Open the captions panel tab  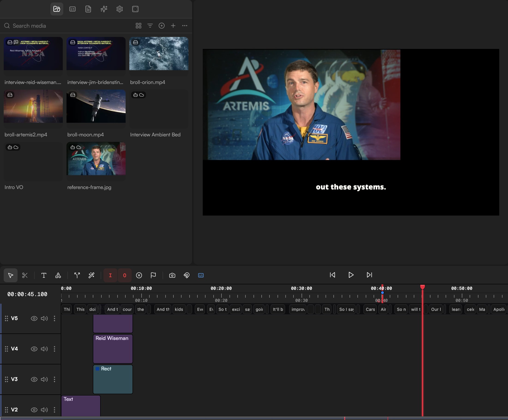(x=72, y=9)
